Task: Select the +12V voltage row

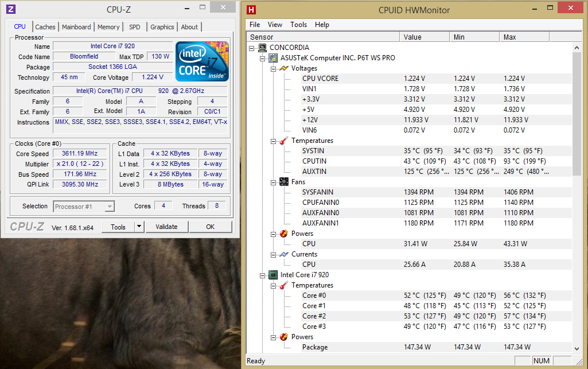Action: [437, 120]
